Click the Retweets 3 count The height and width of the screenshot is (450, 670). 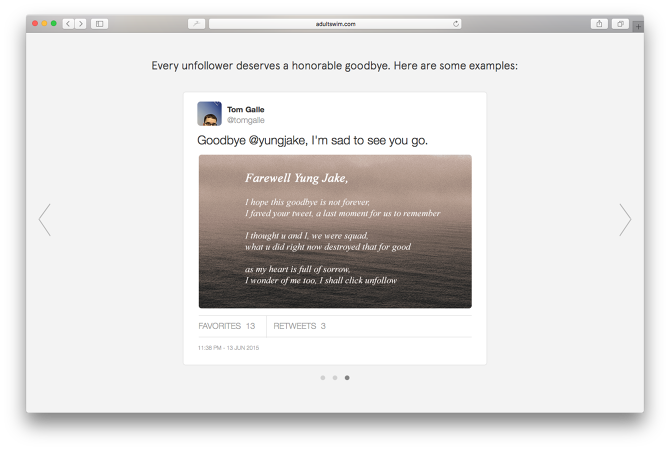[300, 326]
